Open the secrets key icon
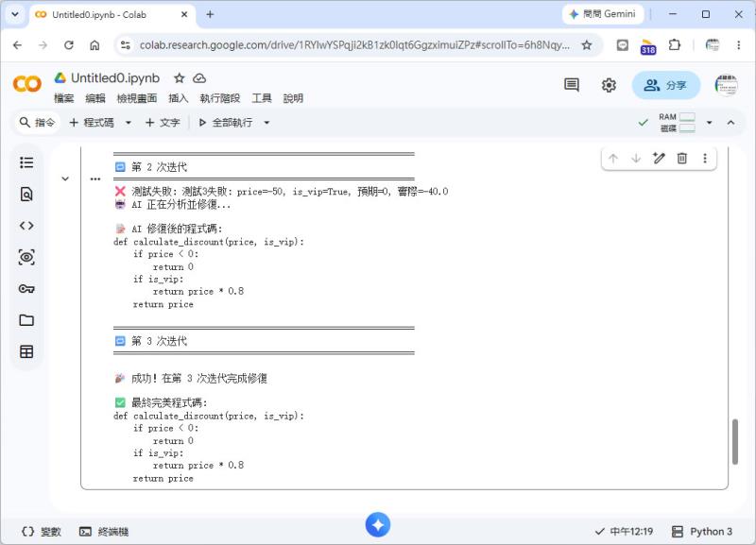This screenshot has width=756, height=545. [26, 289]
